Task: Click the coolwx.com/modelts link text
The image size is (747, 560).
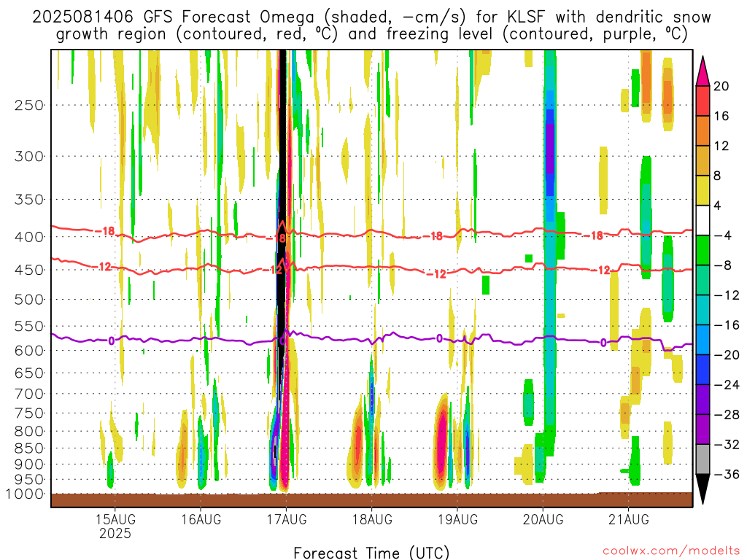Action: click(x=671, y=551)
